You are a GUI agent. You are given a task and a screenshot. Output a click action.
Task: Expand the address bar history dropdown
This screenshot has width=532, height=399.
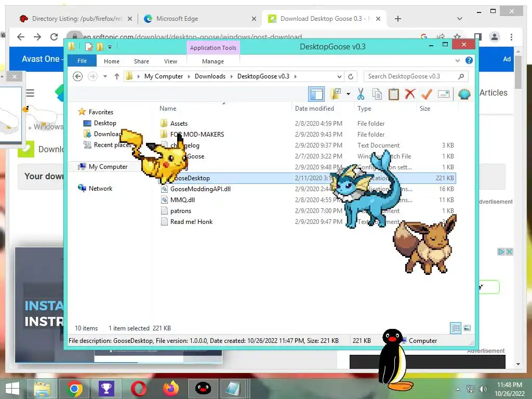coord(339,76)
